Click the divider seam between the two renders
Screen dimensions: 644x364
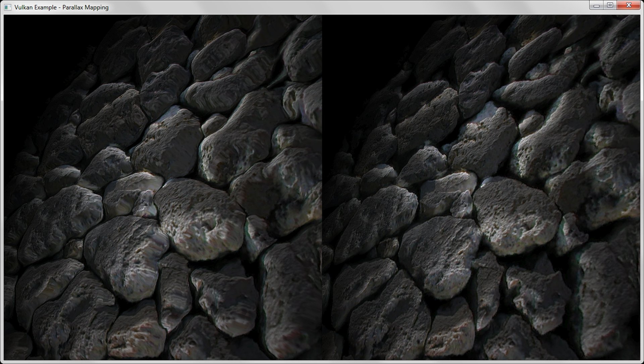pyautogui.click(x=322, y=188)
